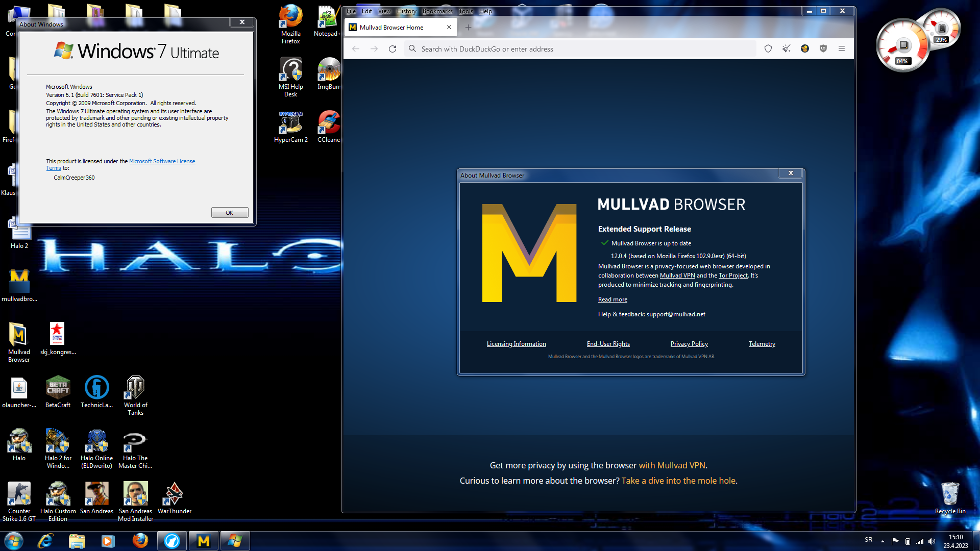
Task: Open the uBlock Origin shield icon
Action: tap(823, 49)
